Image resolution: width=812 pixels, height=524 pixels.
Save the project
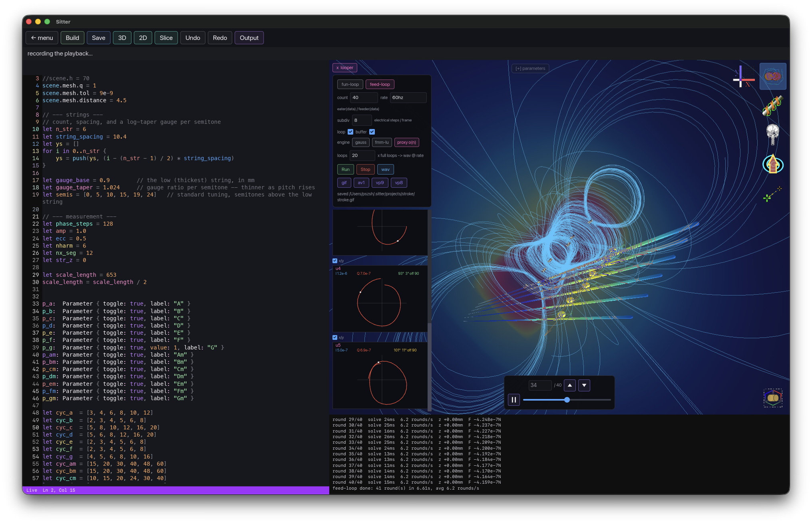pos(99,38)
